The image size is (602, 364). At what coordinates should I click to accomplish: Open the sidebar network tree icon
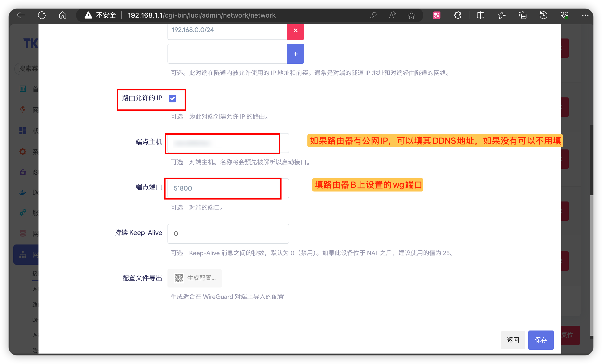[x=23, y=255]
